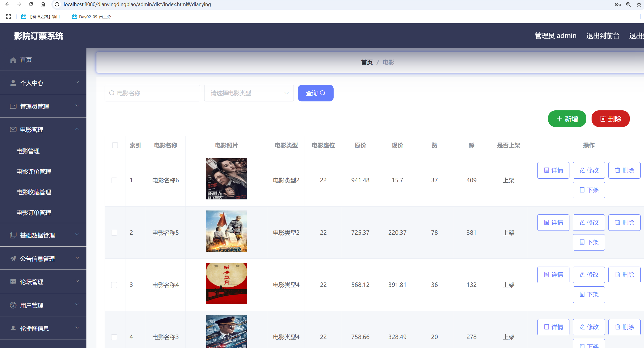Click 首页 in the breadcrumb
This screenshot has width=644, height=348.
(x=367, y=62)
